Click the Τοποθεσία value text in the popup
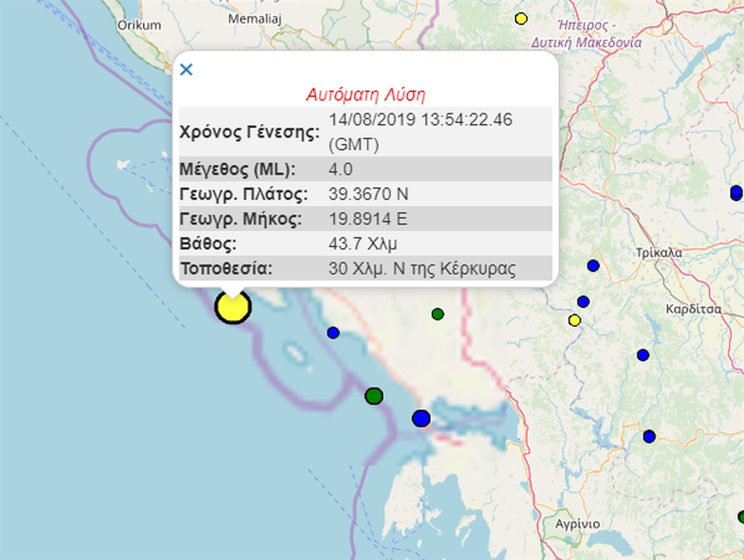This screenshot has width=744, height=560. (x=422, y=269)
